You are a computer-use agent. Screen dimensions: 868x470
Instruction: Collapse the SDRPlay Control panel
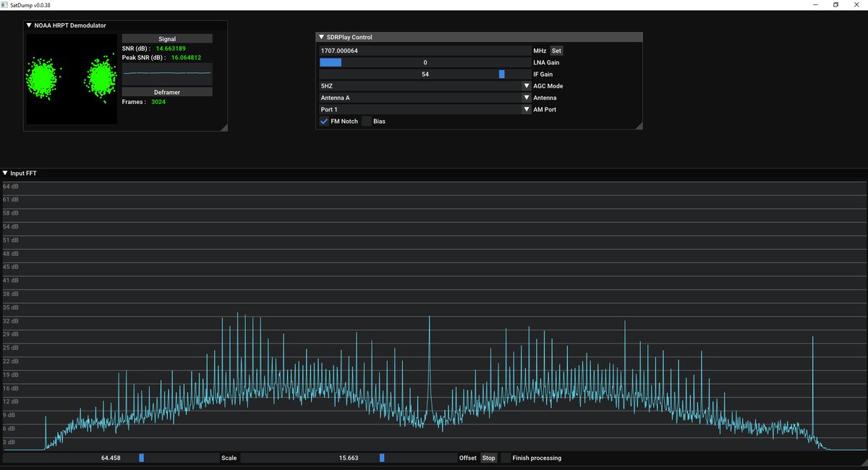[321, 37]
